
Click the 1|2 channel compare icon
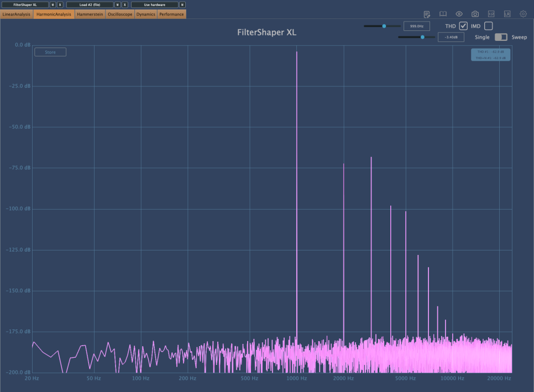491,14
